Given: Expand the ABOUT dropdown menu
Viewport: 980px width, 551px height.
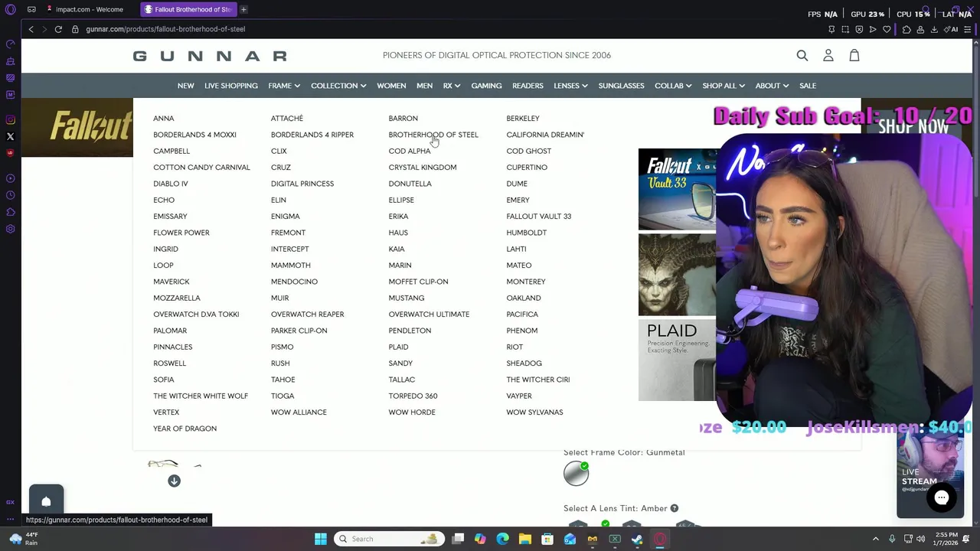Looking at the screenshot, I should coord(772,86).
